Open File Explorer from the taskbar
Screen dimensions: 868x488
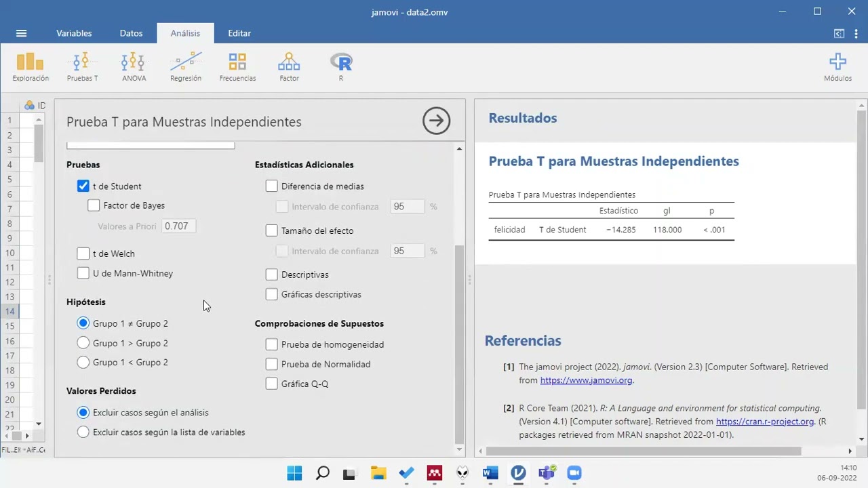click(378, 473)
